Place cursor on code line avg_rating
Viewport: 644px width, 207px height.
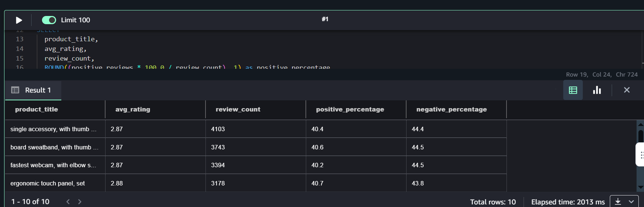pos(65,49)
